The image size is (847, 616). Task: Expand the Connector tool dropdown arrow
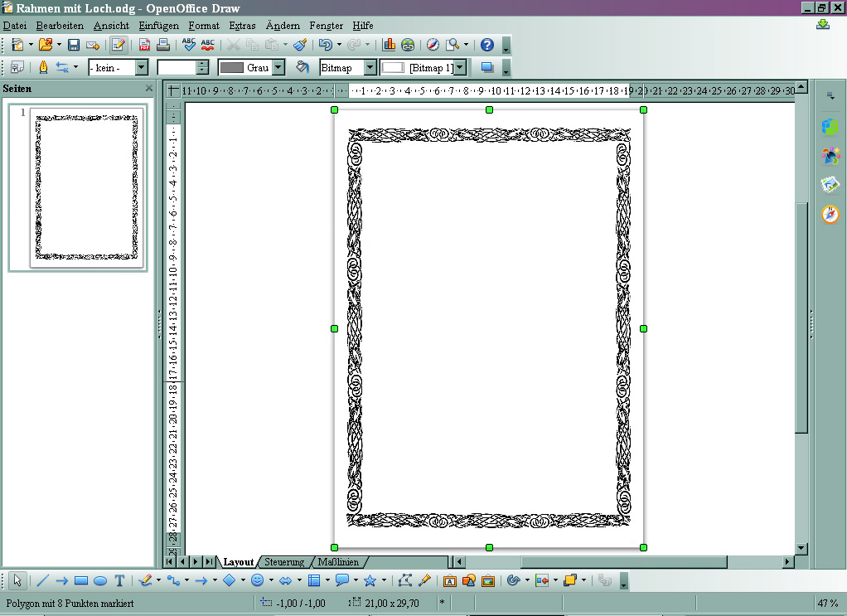pos(186,580)
